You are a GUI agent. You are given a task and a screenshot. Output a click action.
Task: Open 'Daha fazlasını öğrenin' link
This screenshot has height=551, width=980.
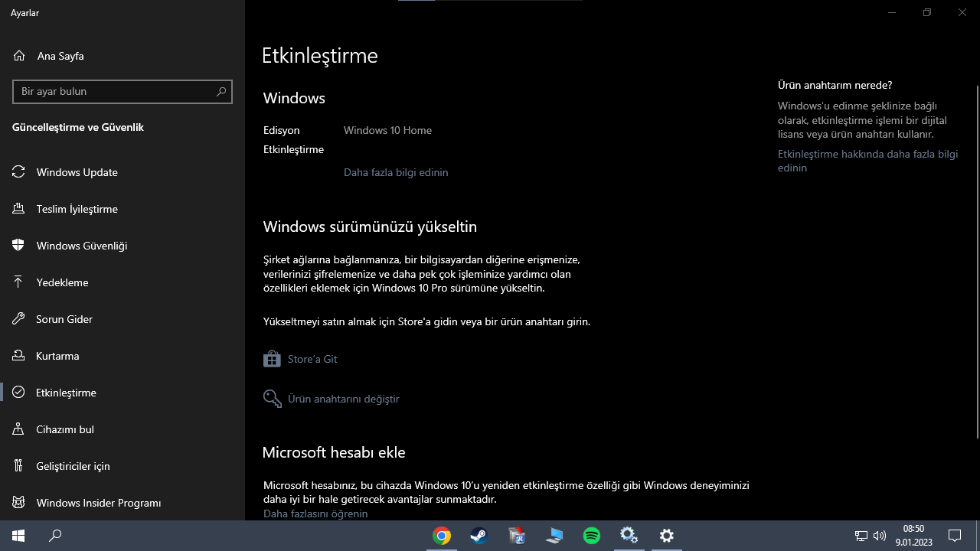(315, 514)
